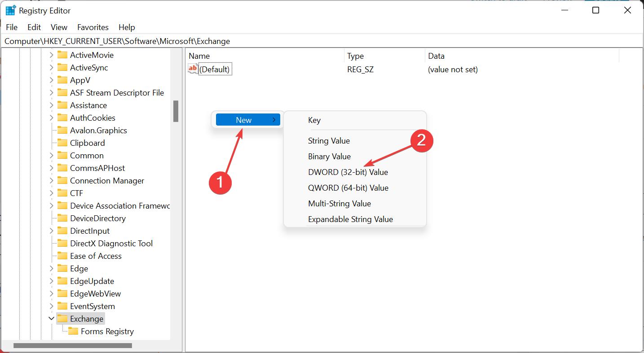This screenshot has height=353, width=644.
Task: Click the (value not set) data cell
Action: pos(453,70)
